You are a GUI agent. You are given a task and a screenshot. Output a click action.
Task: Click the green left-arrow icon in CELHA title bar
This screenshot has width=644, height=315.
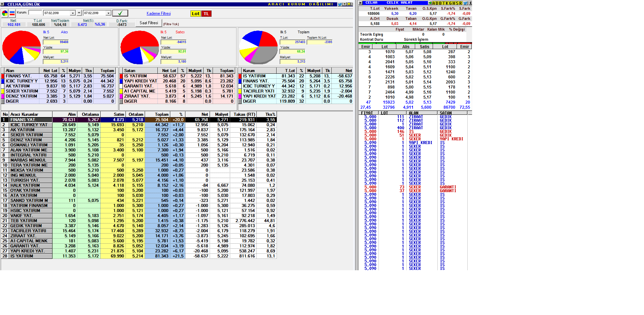[x=430, y=3]
